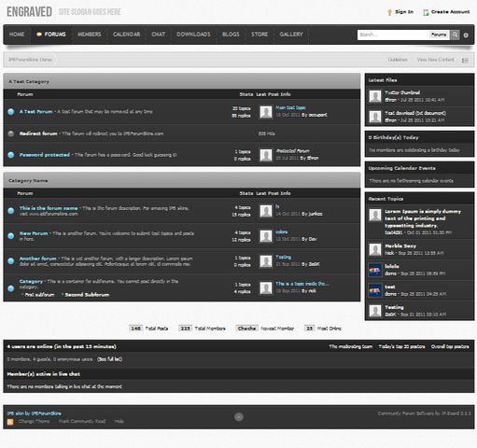Click avatar beside Main test topic post
Viewport: 477px width, 448px height.
[x=266, y=112]
